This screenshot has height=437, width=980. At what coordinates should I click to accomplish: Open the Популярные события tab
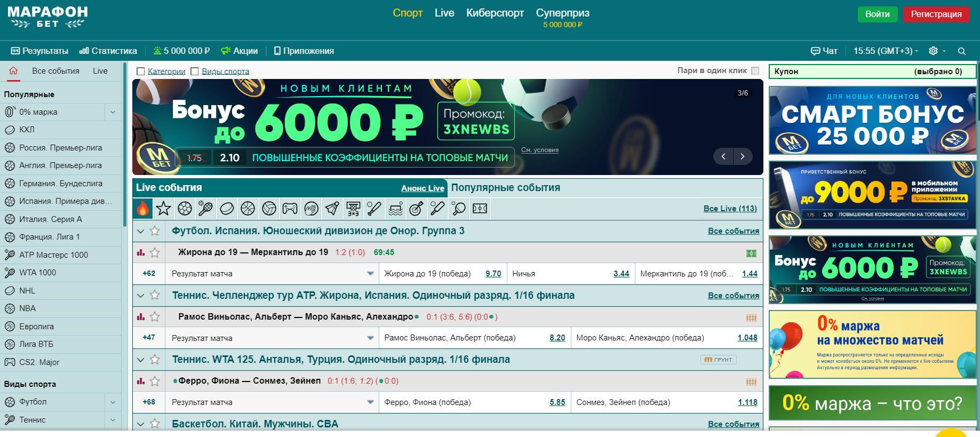(x=505, y=187)
